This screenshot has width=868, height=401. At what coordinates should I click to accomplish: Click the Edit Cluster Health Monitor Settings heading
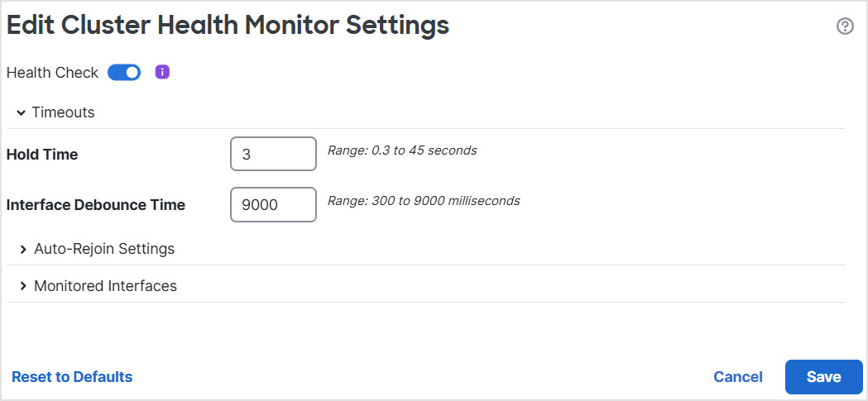228,25
